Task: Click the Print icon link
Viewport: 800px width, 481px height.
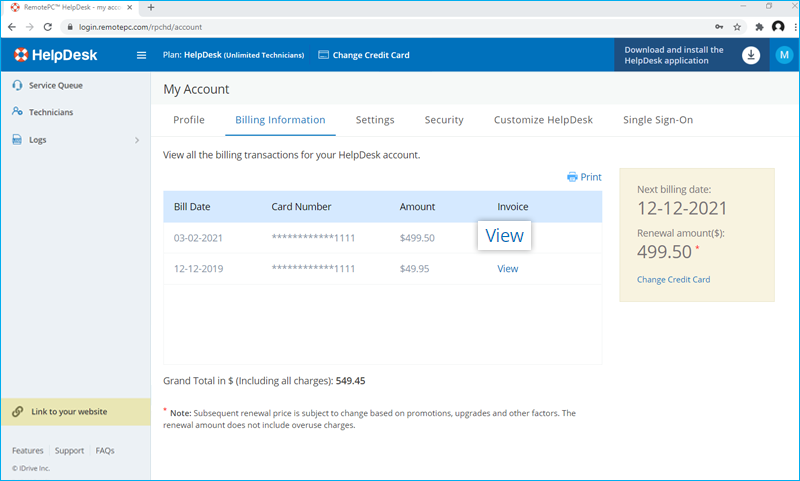Action: click(x=584, y=177)
